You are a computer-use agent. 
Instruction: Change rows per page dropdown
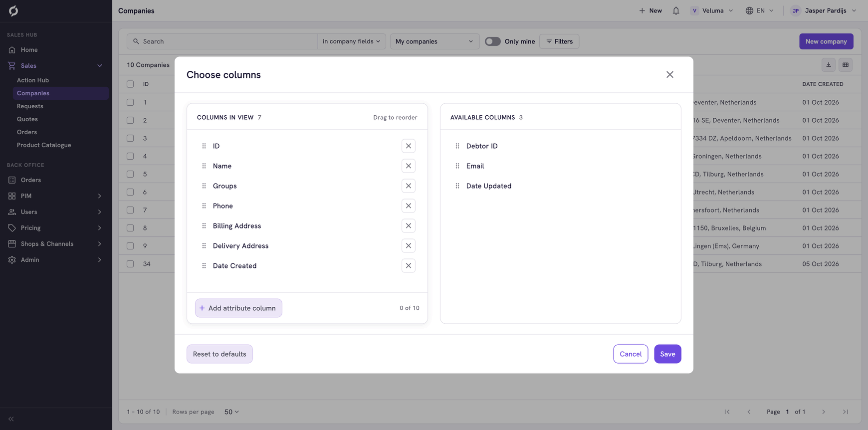[x=231, y=412]
